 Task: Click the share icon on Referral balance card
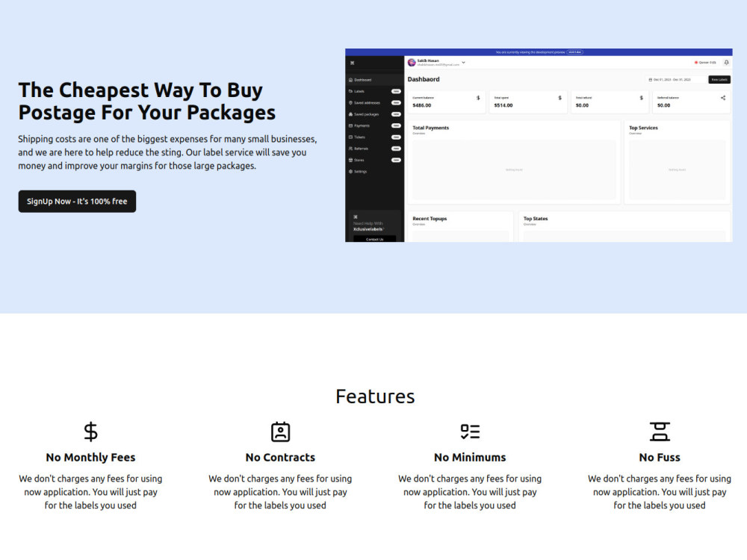723,98
